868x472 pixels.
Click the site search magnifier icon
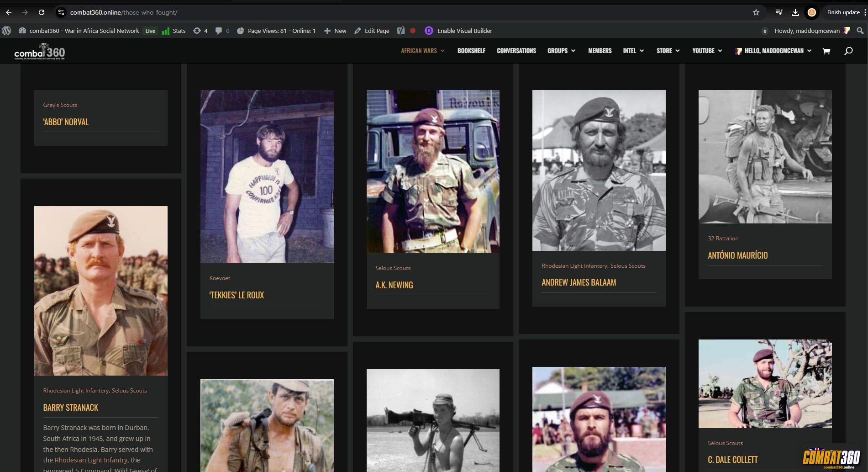(848, 51)
